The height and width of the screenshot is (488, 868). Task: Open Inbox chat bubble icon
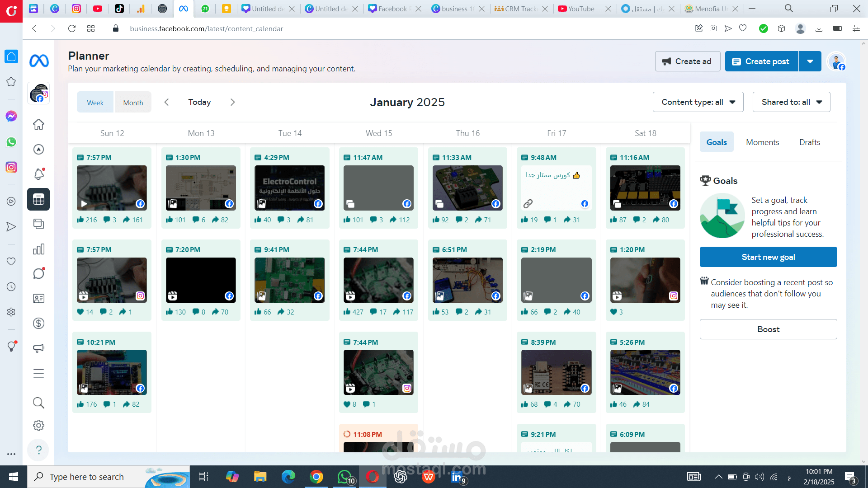pos(38,273)
